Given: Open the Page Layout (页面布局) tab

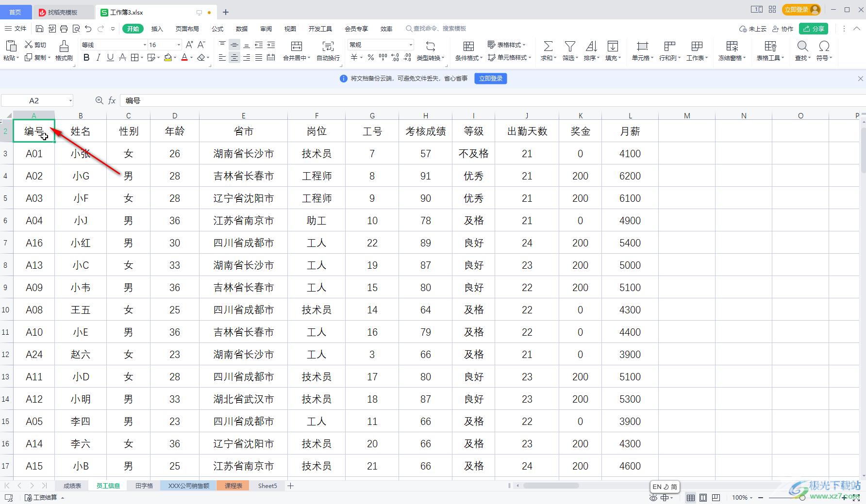Looking at the screenshot, I should point(187,29).
